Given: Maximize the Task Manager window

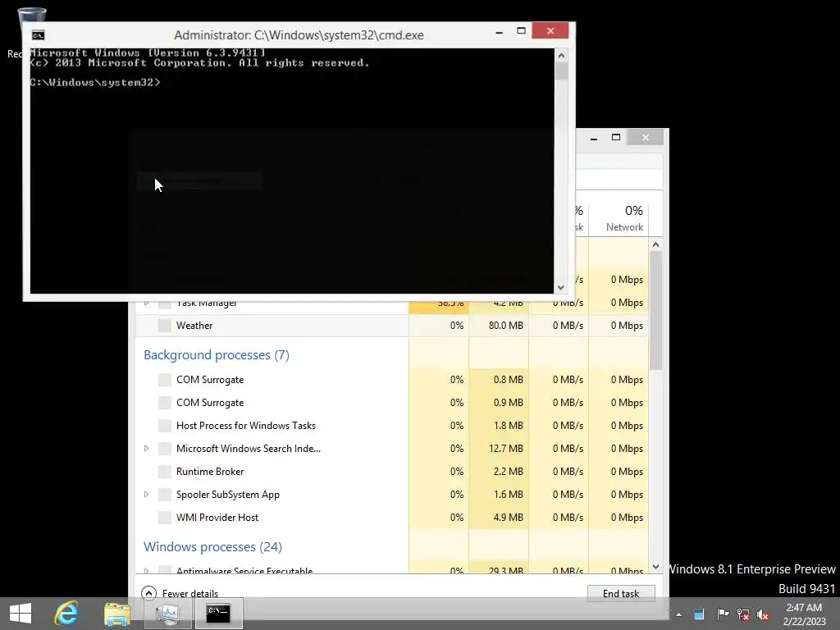Looking at the screenshot, I should click(616, 138).
